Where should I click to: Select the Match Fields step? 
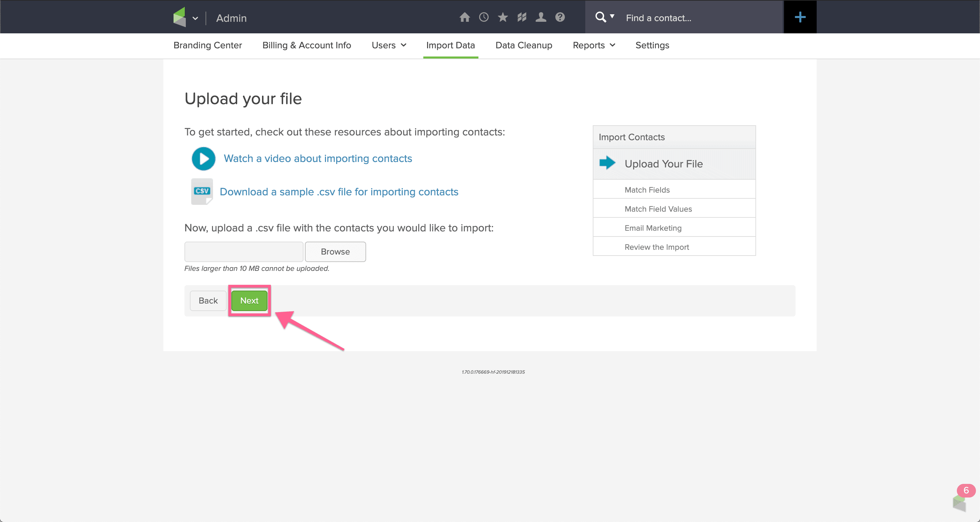pyautogui.click(x=674, y=190)
